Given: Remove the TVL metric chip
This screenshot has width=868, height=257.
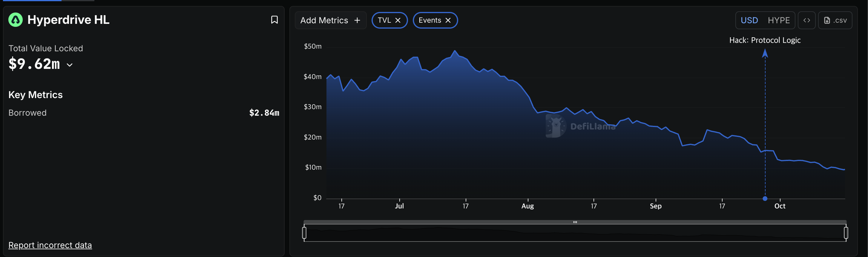Looking at the screenshot, I should pyautogui.click(x=398, y=20).
